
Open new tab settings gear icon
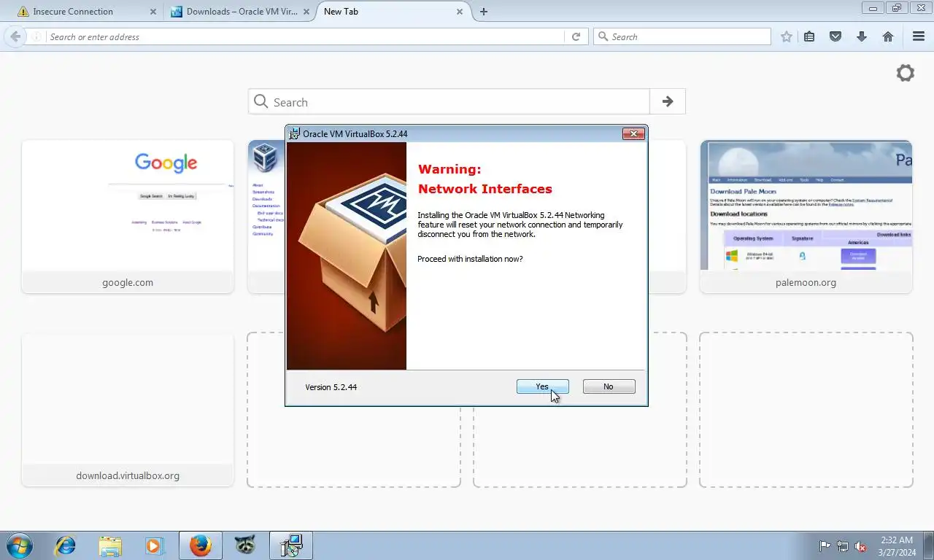click(x=906, y=73)
